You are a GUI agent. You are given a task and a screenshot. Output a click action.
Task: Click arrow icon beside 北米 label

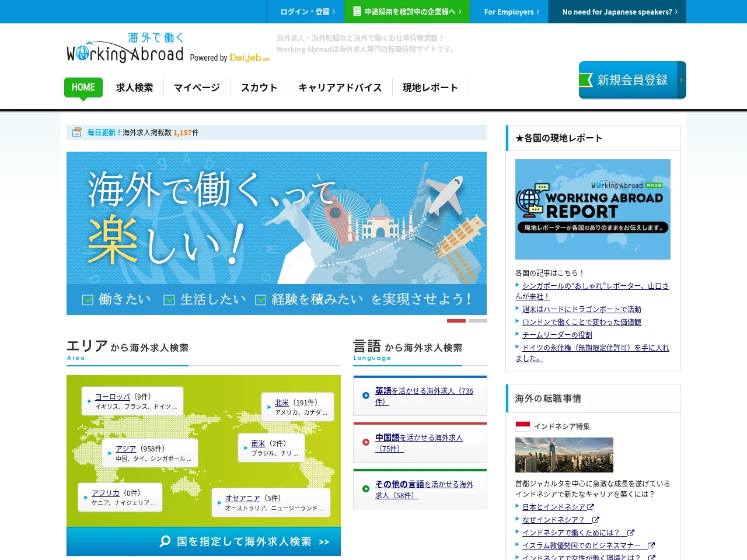pos(269,407)
